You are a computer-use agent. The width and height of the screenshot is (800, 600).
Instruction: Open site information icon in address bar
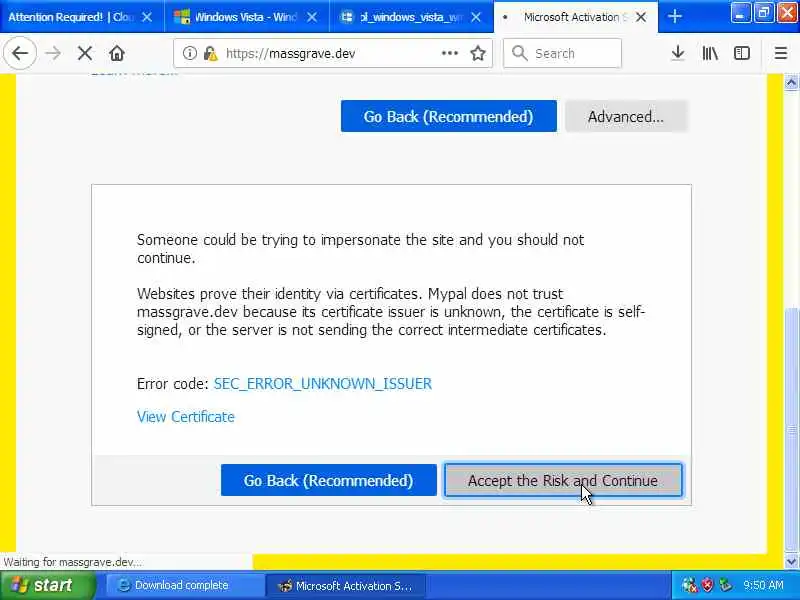(x=189, y=53)
